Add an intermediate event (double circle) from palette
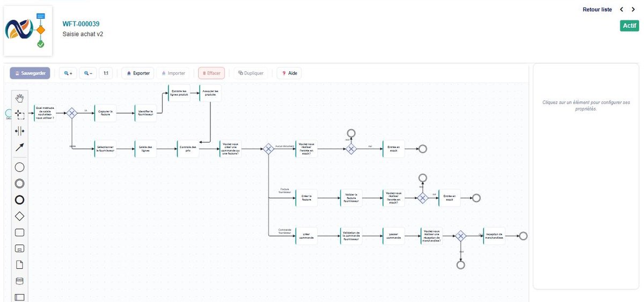Viewport: 644px width, 302px height. click(20, 183)
